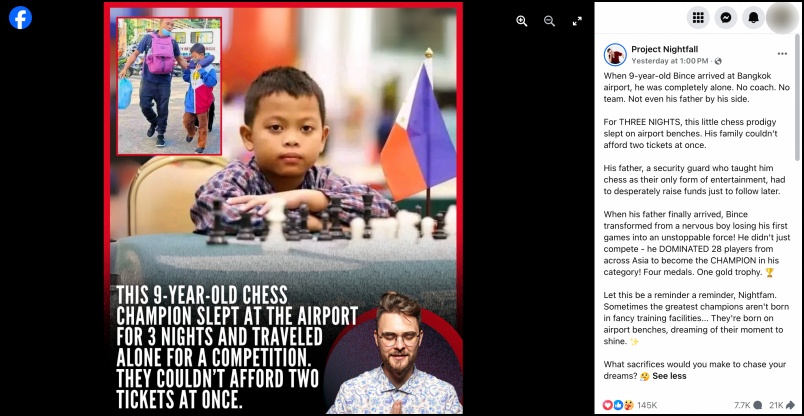Open the Facebook menu grid
Viewport: 804px width, 416px height.
tap(698, 17)
